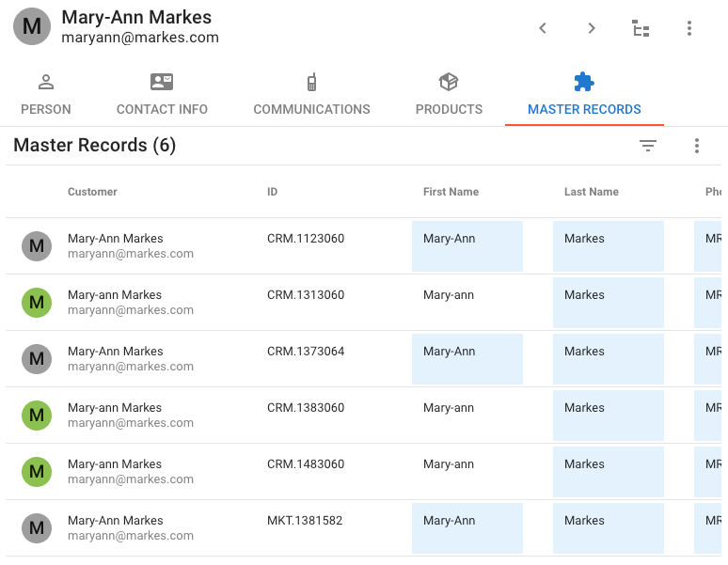Click Last Name Markes in CRM.1483060 row
Screen dimensions: 728x565
tap(609, 472)
